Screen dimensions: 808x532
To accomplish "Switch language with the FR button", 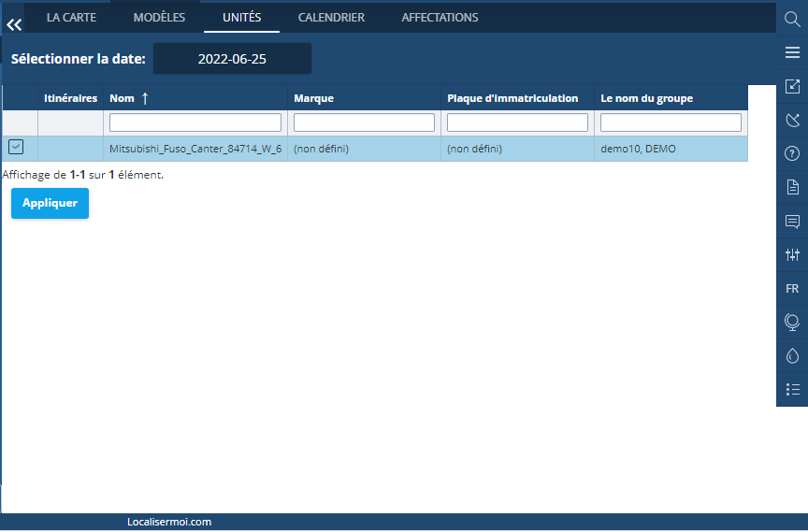I will pyautogui.click(x=792, y=288).
